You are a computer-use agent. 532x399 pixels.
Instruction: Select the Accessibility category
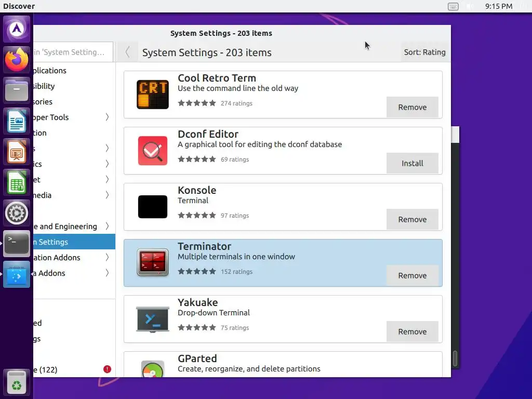(74, 86)
